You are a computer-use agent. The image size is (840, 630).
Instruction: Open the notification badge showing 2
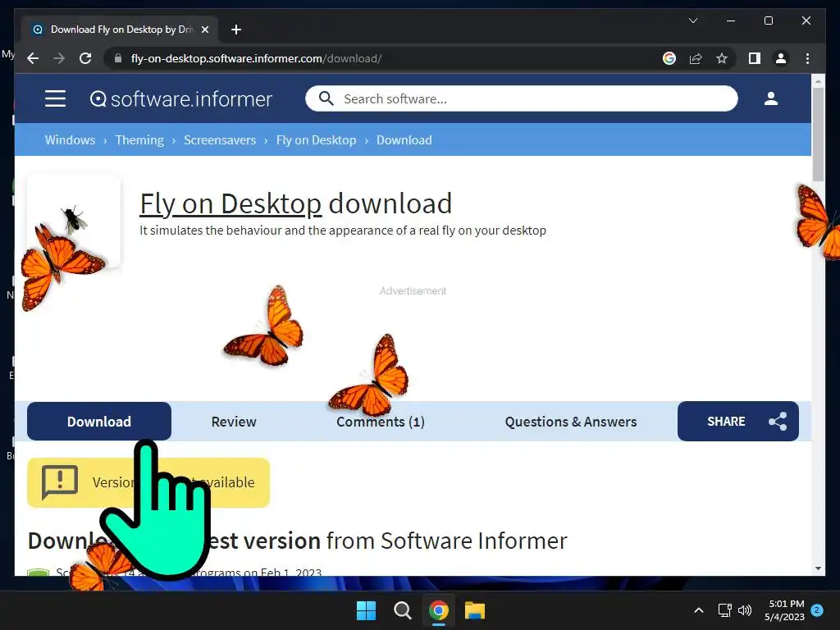[x=817, y=609]
